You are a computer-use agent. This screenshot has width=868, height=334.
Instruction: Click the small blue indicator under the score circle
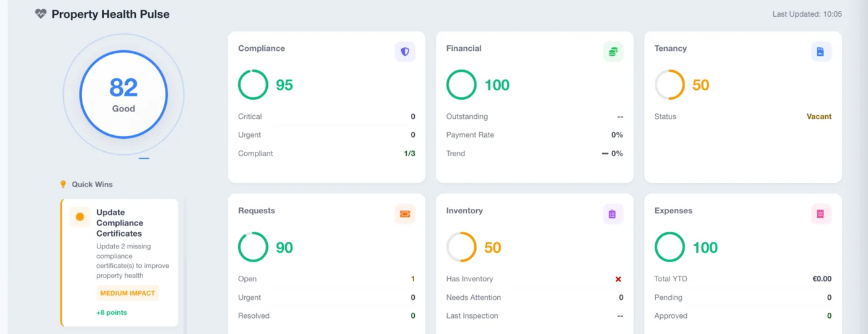144,159
